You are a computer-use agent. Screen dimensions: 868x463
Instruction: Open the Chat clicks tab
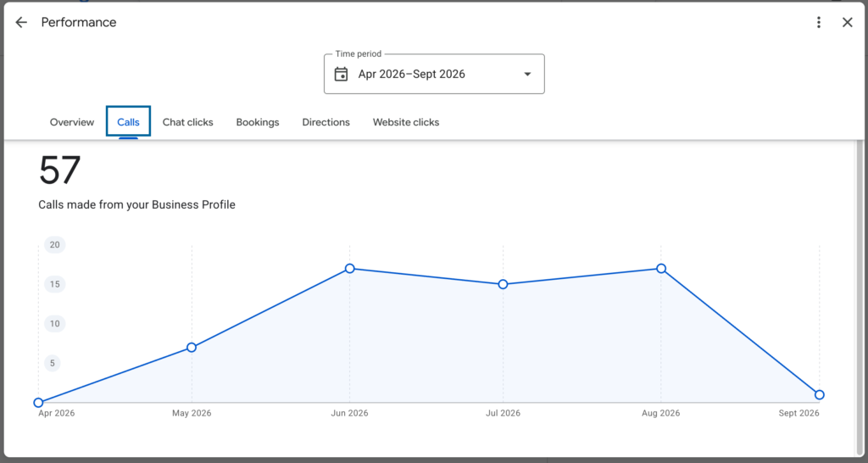point(187,122)
